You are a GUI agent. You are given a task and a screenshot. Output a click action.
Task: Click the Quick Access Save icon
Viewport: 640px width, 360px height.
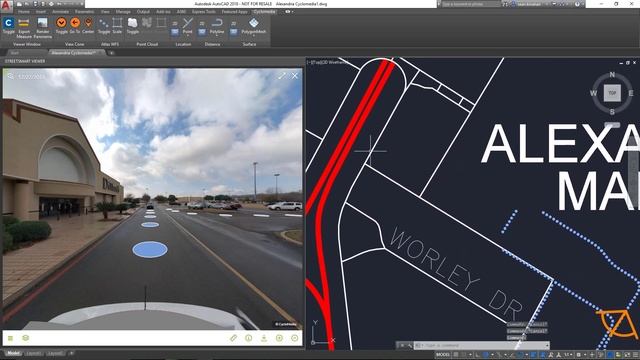35,4
